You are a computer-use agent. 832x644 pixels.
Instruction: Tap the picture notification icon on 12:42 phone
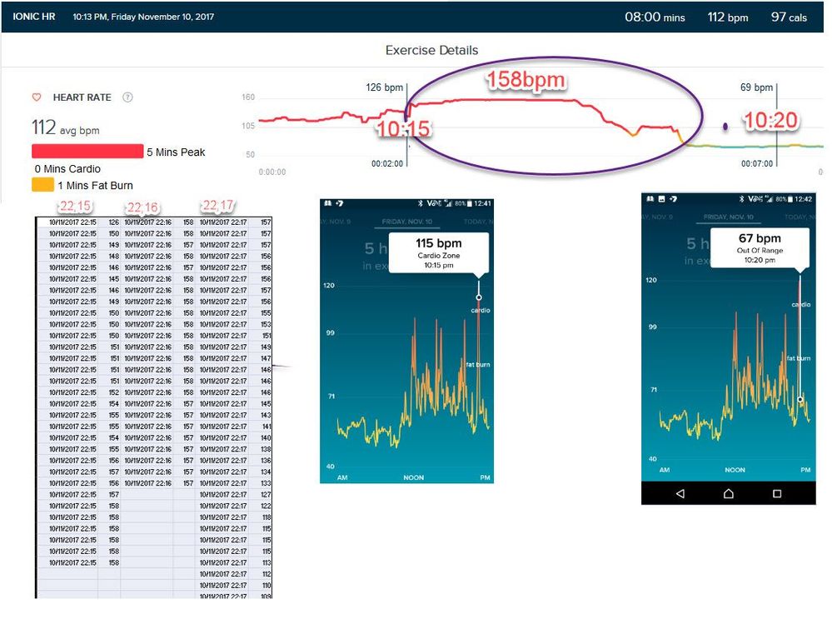click(661, 199)
